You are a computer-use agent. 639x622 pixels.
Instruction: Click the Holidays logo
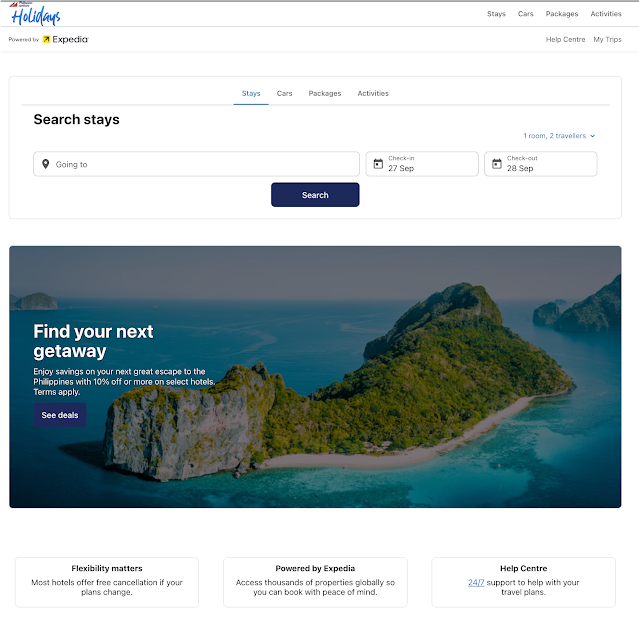click(x=35, y=14)
